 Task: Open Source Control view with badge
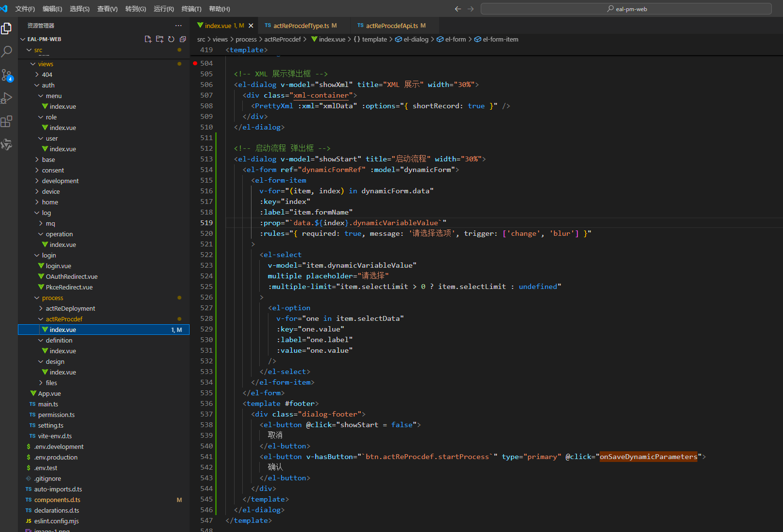(7, 75)
